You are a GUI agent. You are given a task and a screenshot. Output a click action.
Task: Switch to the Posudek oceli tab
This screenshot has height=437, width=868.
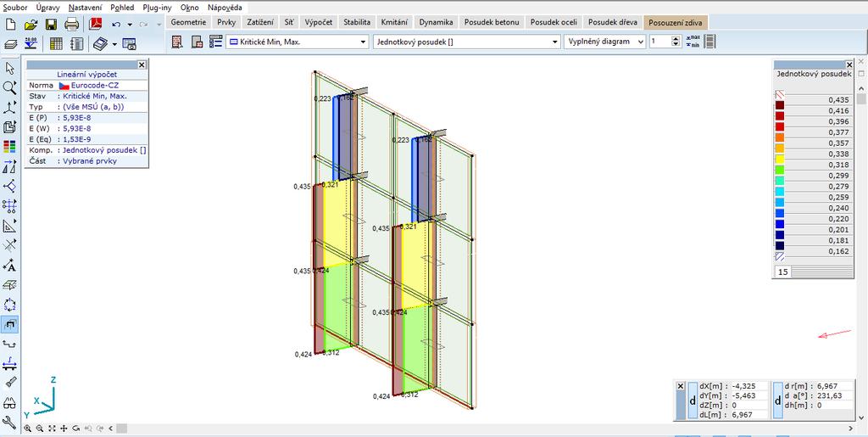click(x=554, y=22)
